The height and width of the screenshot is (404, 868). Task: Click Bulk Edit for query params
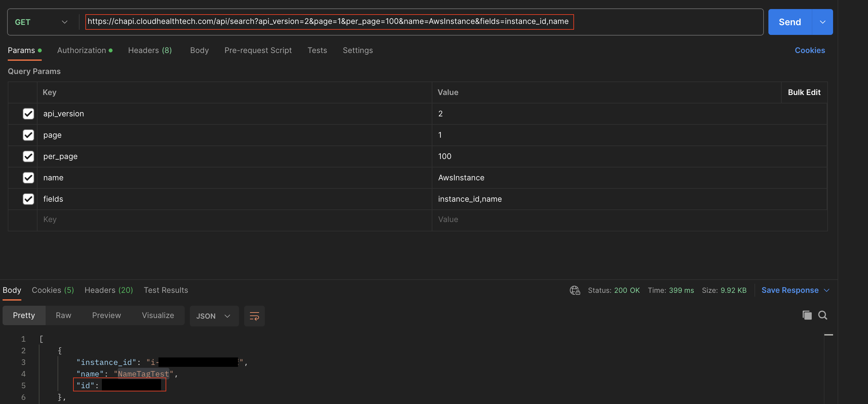coord(804,92)
